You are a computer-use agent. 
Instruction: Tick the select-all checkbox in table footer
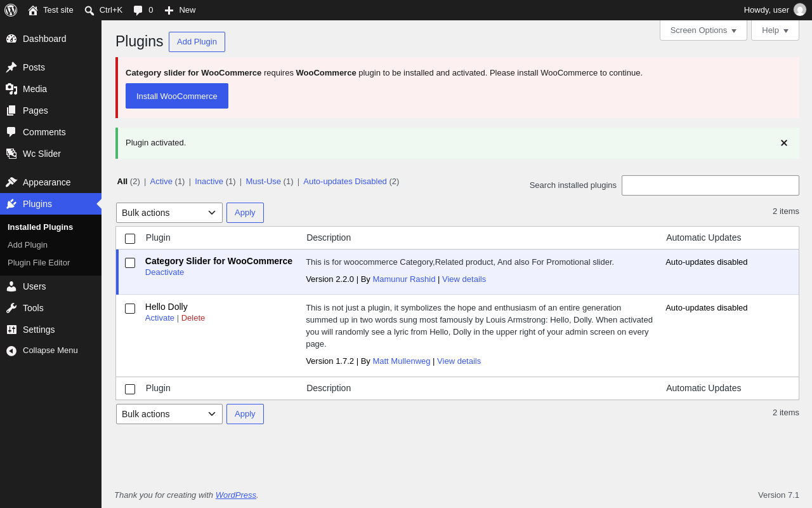[x=130, y=389]
